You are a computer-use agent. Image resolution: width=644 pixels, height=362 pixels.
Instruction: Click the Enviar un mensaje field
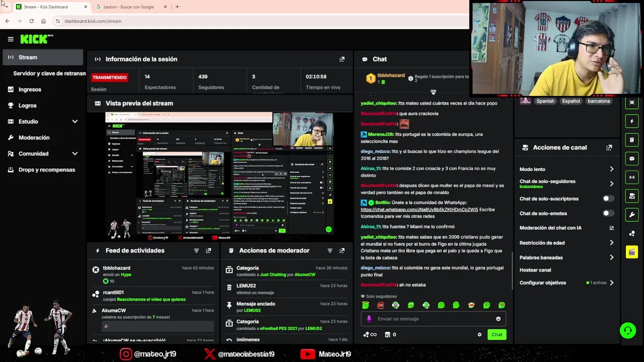coord(433,319)
